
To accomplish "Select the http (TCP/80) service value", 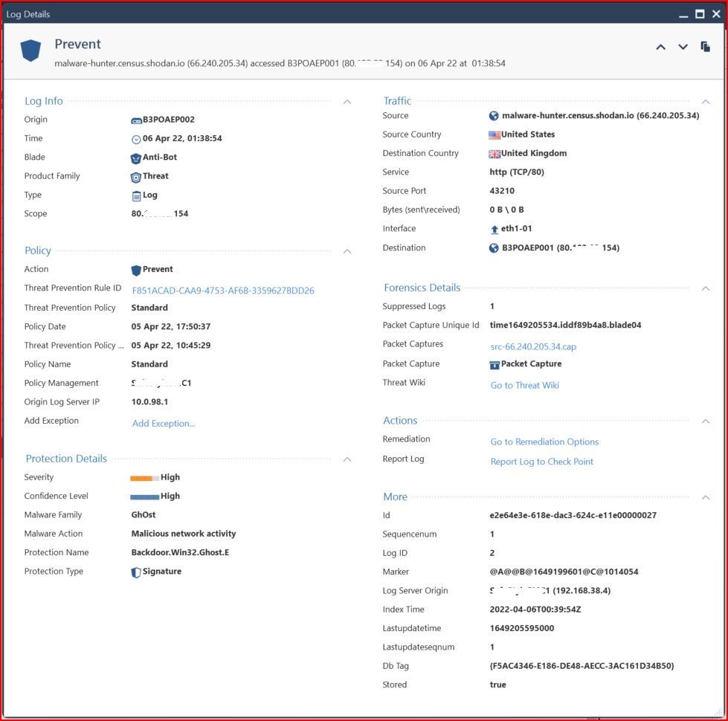I will click(517, 172).
